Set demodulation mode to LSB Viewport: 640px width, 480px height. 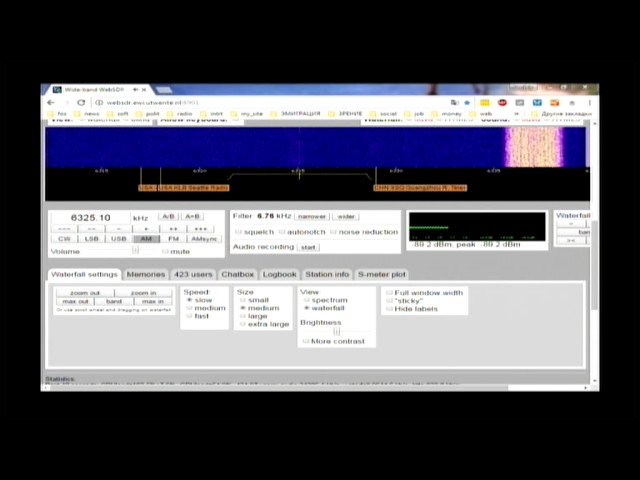tap(91, 239)
